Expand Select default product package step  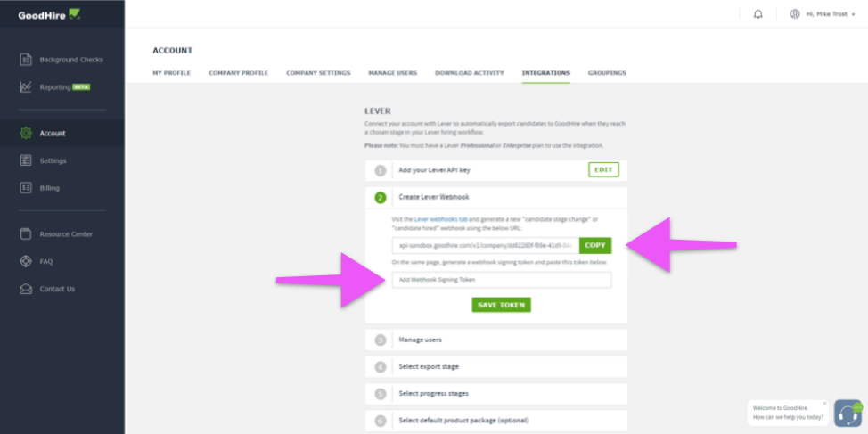click(x=496, y=420)
